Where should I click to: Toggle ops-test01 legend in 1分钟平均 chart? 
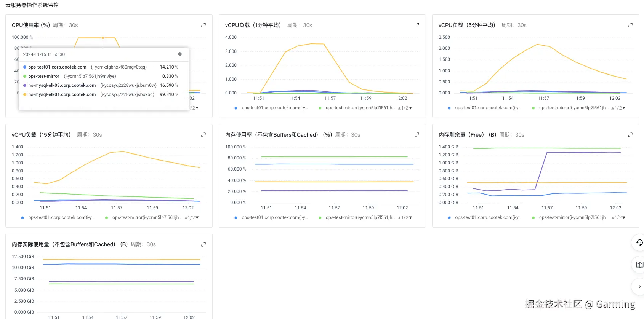(x=271, y=108)
